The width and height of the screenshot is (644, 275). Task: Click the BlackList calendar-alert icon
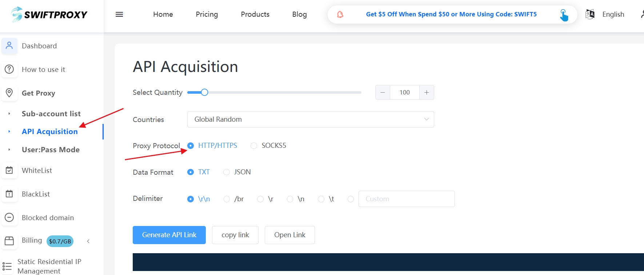pos(9,194)
